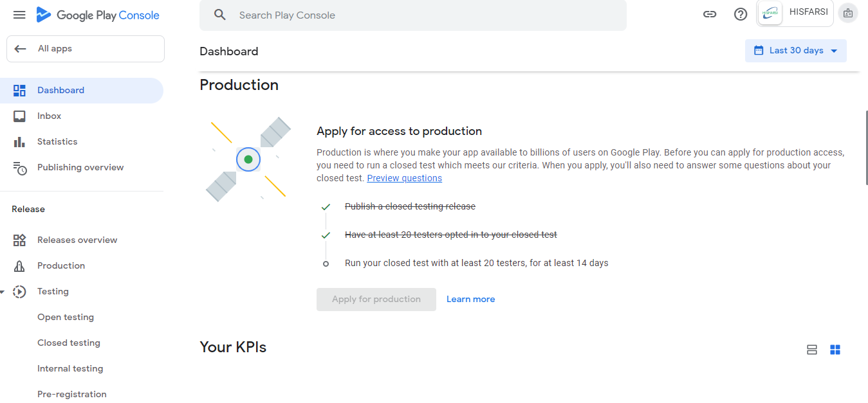Click the first green checkmark icon
This screenshot has height=403, width=868.
tap(326, 207)
